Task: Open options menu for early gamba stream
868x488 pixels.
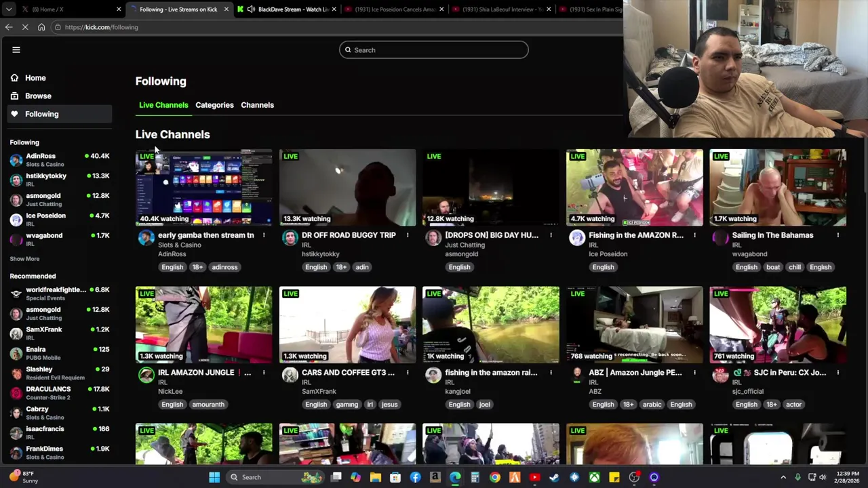Action: point(264,235)
